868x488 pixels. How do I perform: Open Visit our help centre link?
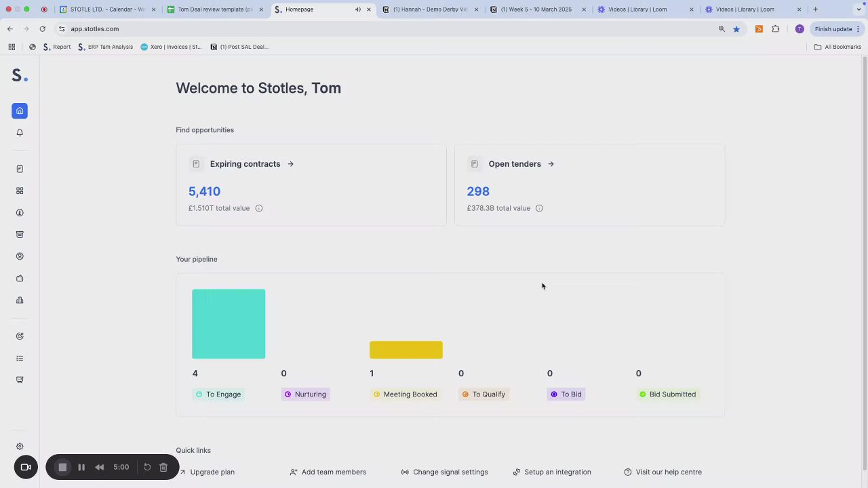coord(663,472)
